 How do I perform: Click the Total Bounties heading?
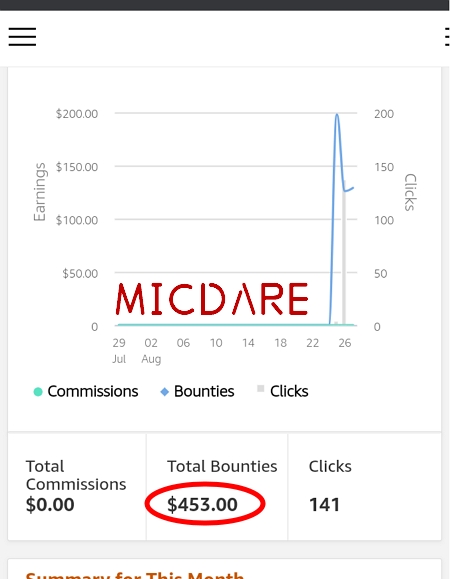click(x=222, y=466)
